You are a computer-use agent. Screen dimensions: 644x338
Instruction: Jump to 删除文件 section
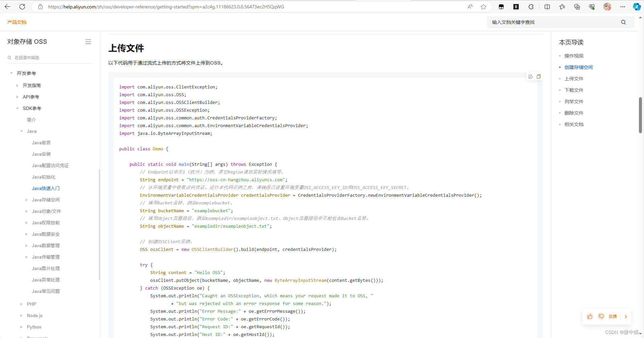pyautogui.click(x=574, y=113)
